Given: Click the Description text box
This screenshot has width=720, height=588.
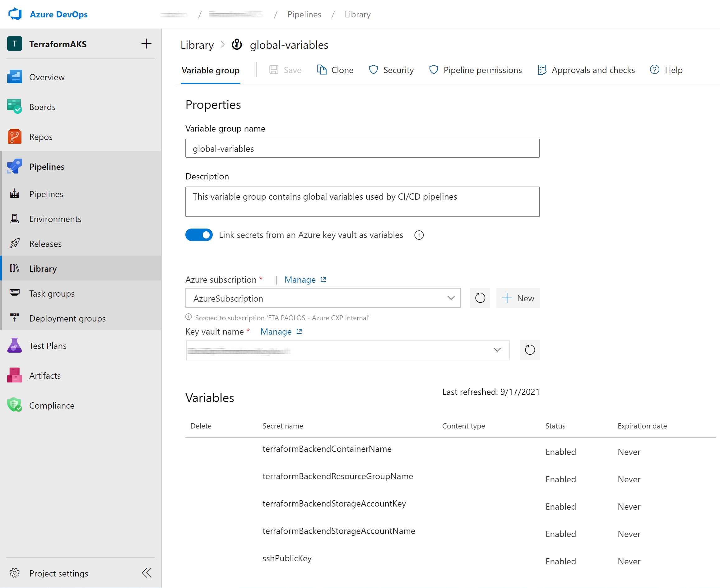Looking at the screenshot, I should [362, 202].
